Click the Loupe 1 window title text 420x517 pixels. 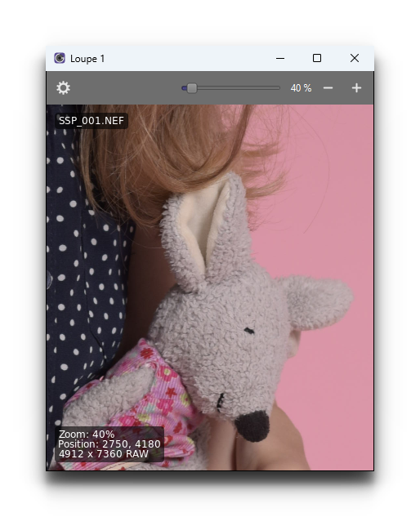click(87, 59)
